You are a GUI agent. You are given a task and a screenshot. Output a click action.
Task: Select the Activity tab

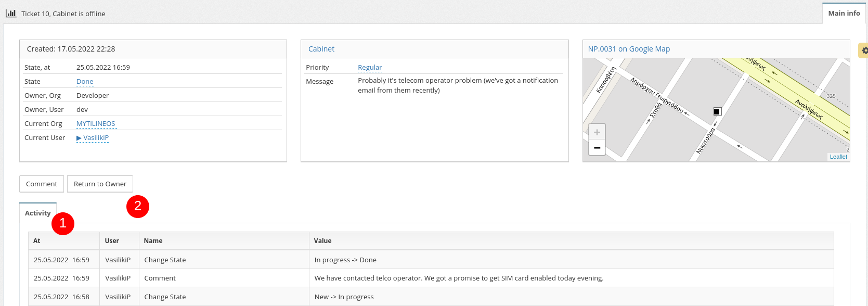coord(37,213)
